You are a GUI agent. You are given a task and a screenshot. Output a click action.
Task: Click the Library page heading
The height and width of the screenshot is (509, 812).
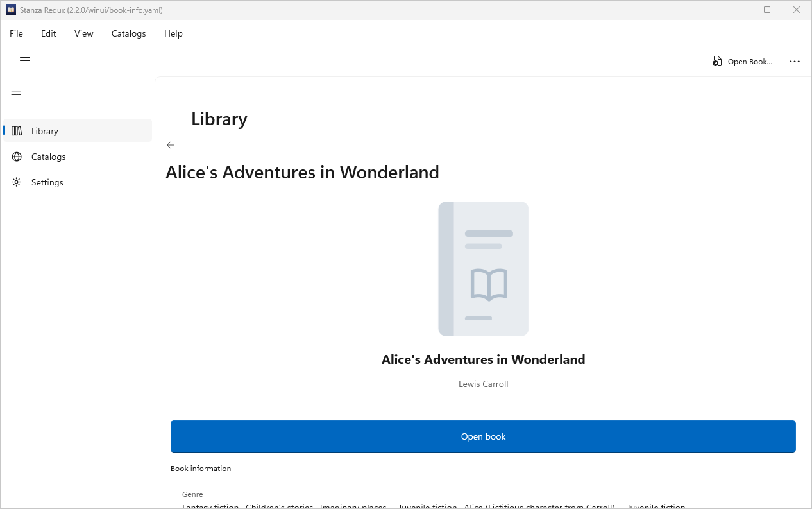point(219,119)
